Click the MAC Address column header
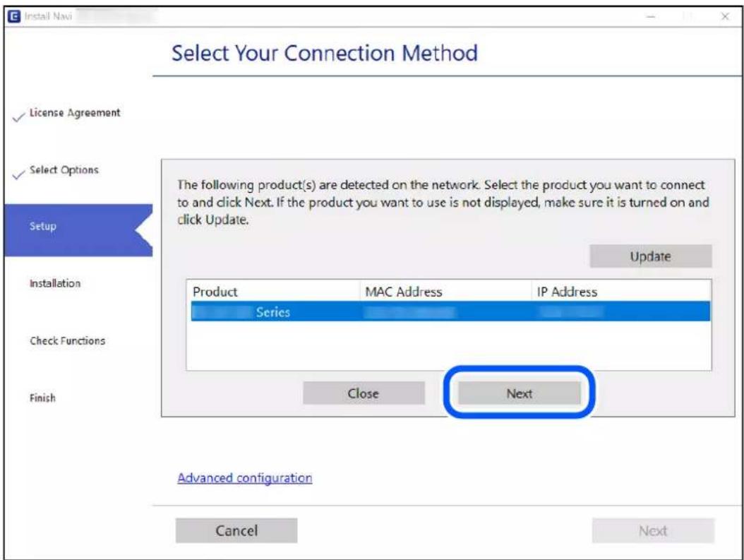This screenshot has height=560, width=744. click(403, 292)
